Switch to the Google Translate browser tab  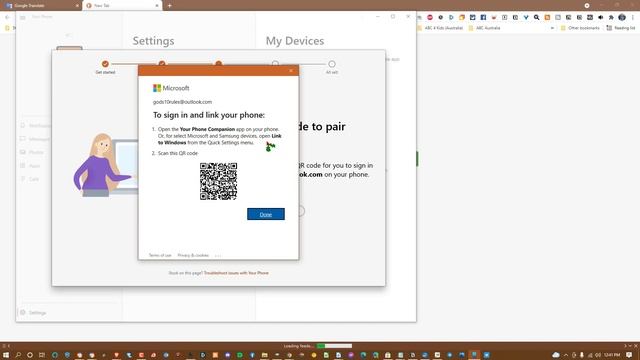point(41,6)
